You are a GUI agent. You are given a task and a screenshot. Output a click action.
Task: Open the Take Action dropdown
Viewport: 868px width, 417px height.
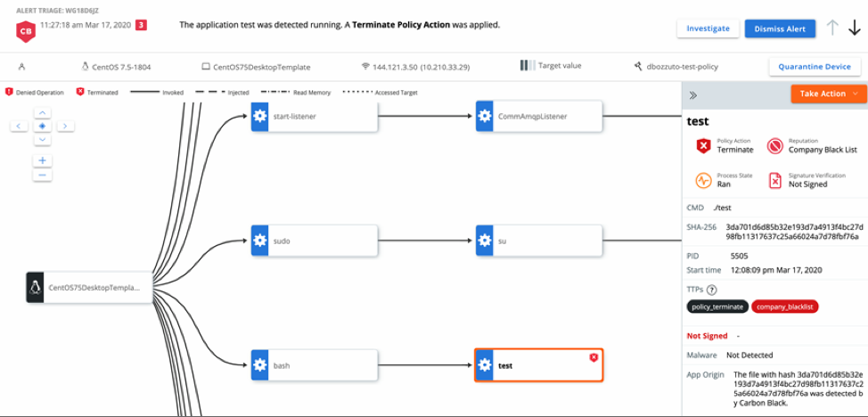[828, 94]
